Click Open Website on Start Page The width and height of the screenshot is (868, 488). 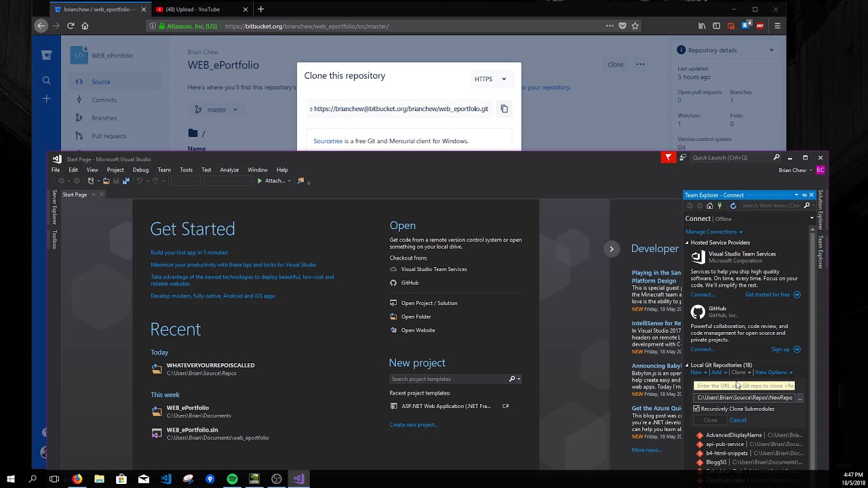418,330
